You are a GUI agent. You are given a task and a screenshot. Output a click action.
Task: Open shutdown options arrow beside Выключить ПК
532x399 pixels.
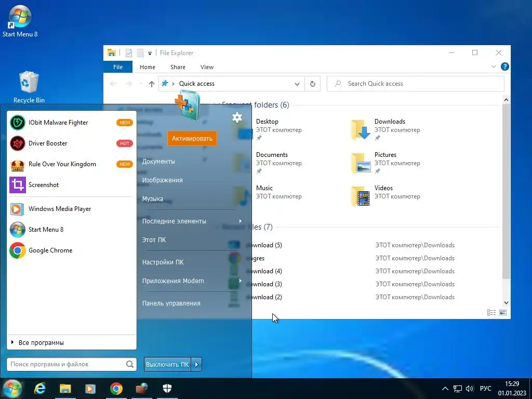click(x=197, y=364)
